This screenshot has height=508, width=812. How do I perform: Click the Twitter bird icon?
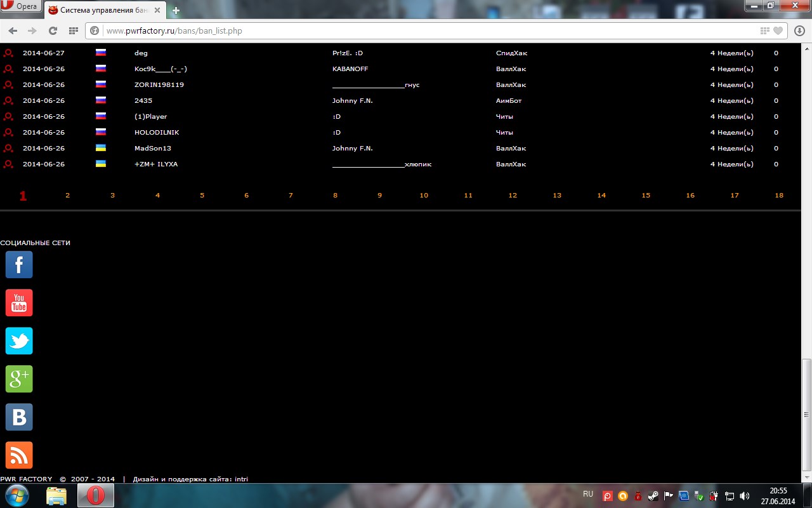point(19,341)
